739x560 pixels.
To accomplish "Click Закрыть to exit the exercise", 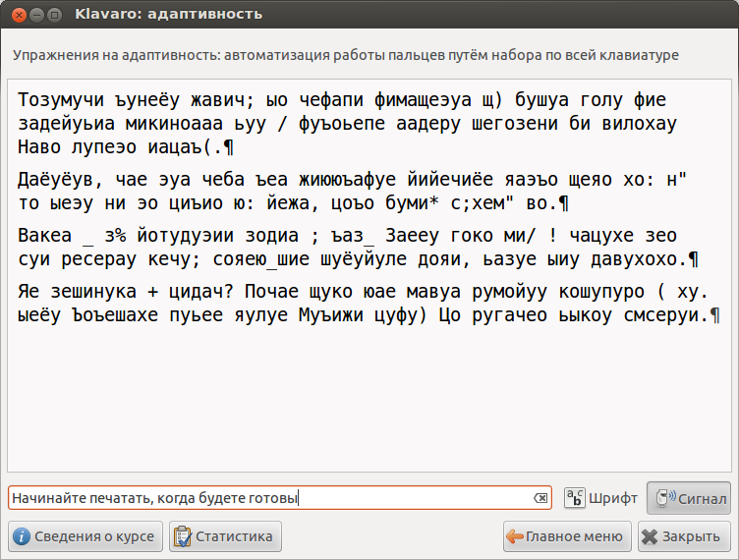I will (684, 536).
